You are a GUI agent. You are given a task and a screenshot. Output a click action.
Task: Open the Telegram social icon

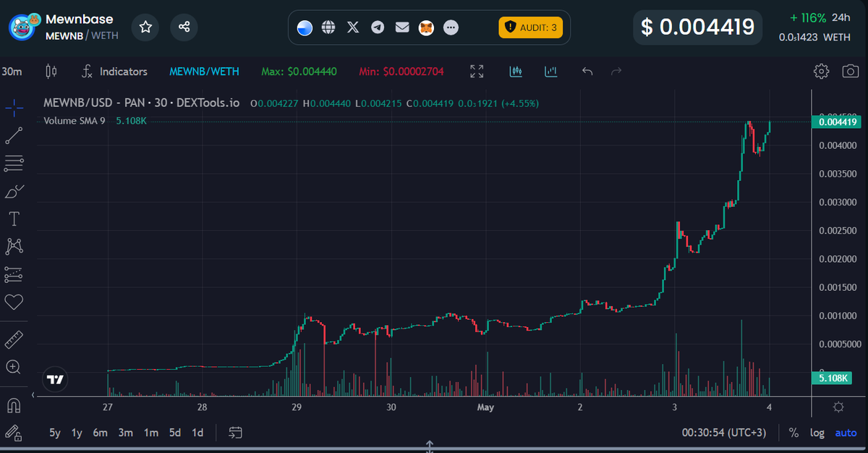pyautogui.click(x=378, y=27)
